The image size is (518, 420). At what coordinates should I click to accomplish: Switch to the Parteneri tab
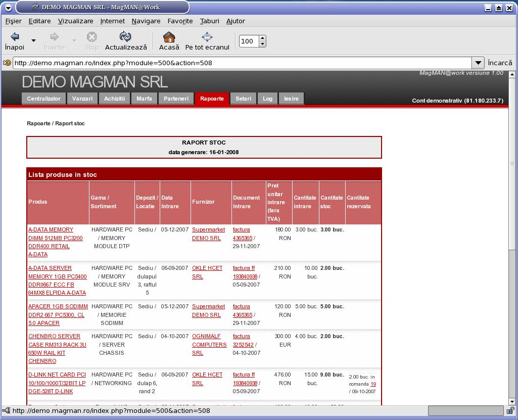coord(176,99)
